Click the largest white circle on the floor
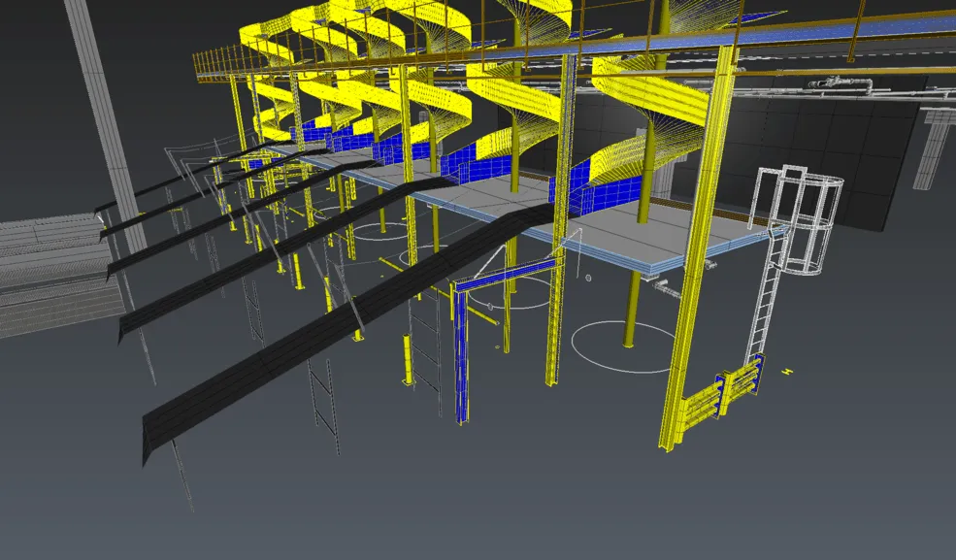 point(624,346)
